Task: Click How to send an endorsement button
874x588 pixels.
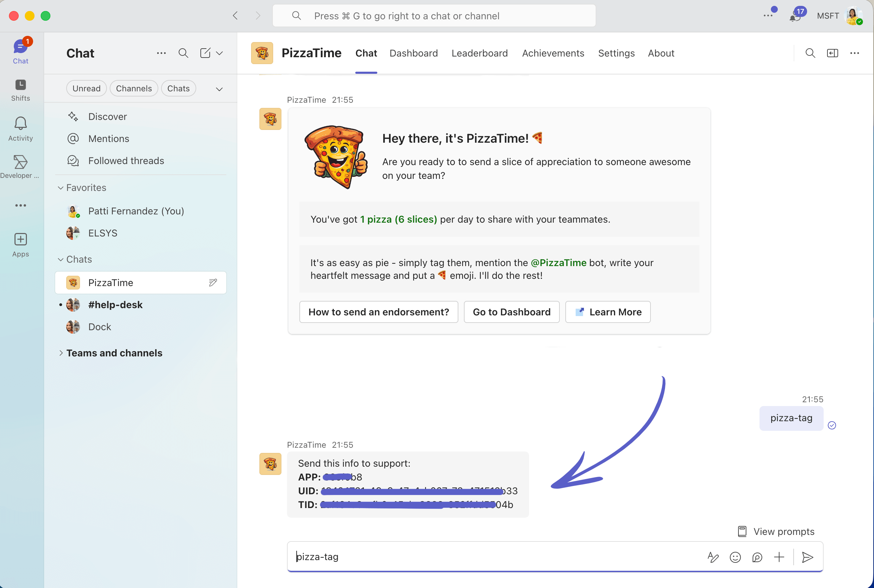Action: pyautogui.click(x=378, y=312)
